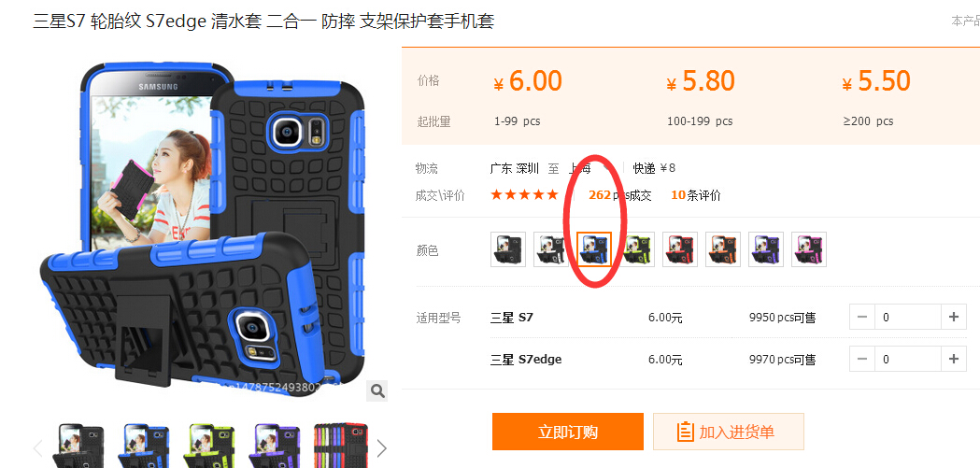Increase 三星 S7edge quantity with plus
This screenshot has width=980, height=468.
click(x=953, y=360)
